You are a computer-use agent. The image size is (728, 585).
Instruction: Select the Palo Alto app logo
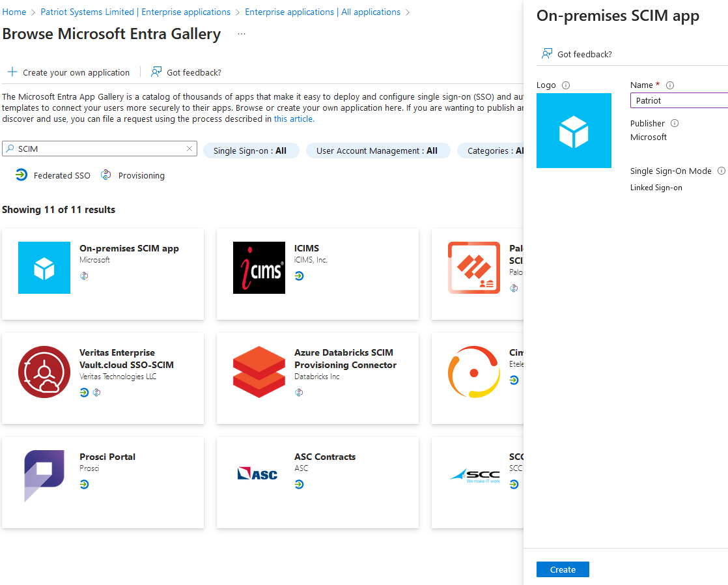click(474, 268)
